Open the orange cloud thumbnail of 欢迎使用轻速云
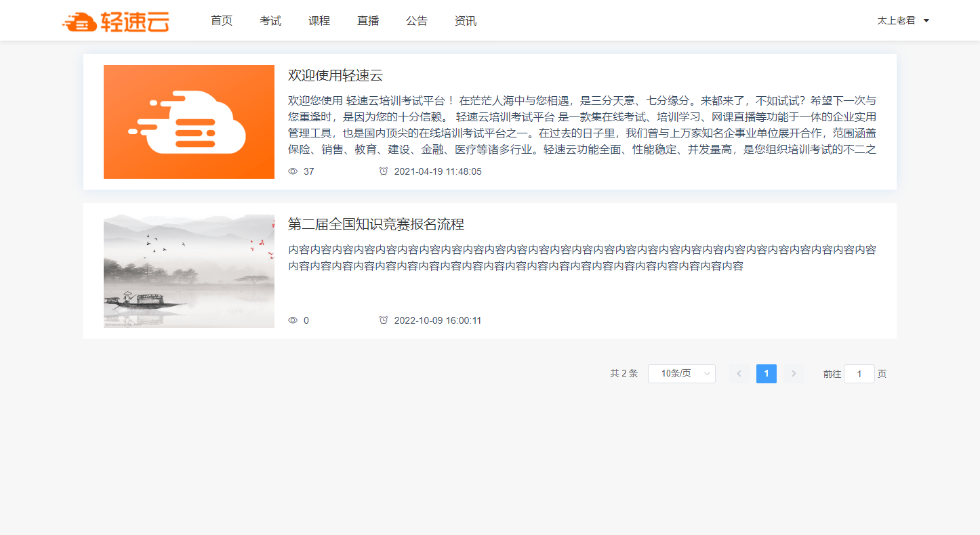This screenshot has height=535, width=980. pyautogui.click(x=189, y=122)
